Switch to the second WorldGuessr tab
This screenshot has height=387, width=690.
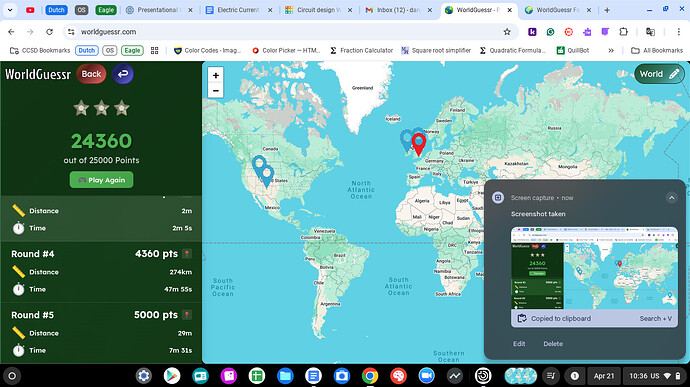[557, 10]
